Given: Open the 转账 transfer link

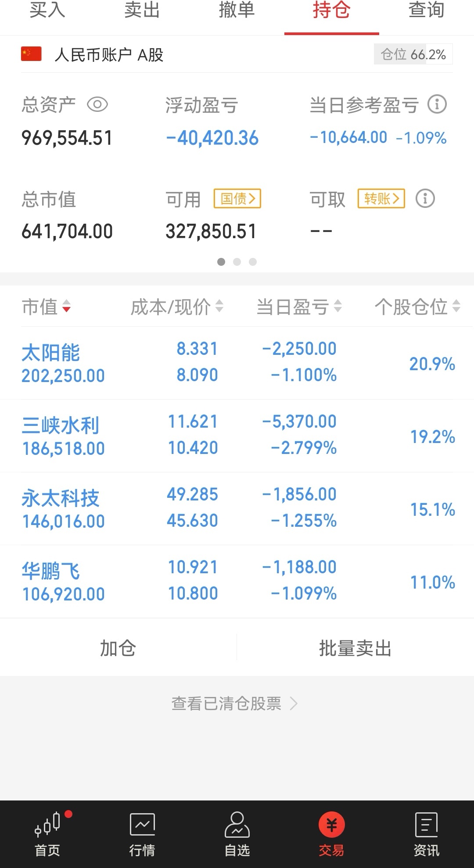Looking at the screenshot, I should [x=381, y=199].
